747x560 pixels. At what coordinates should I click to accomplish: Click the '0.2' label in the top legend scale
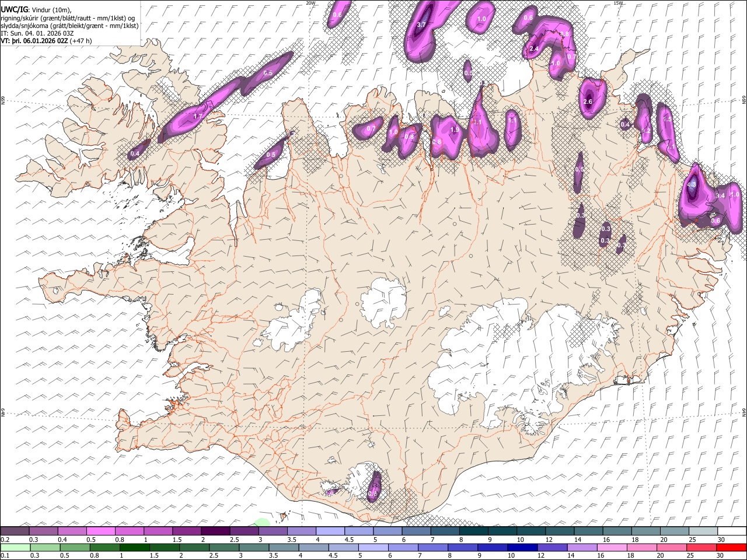point(5,540)
